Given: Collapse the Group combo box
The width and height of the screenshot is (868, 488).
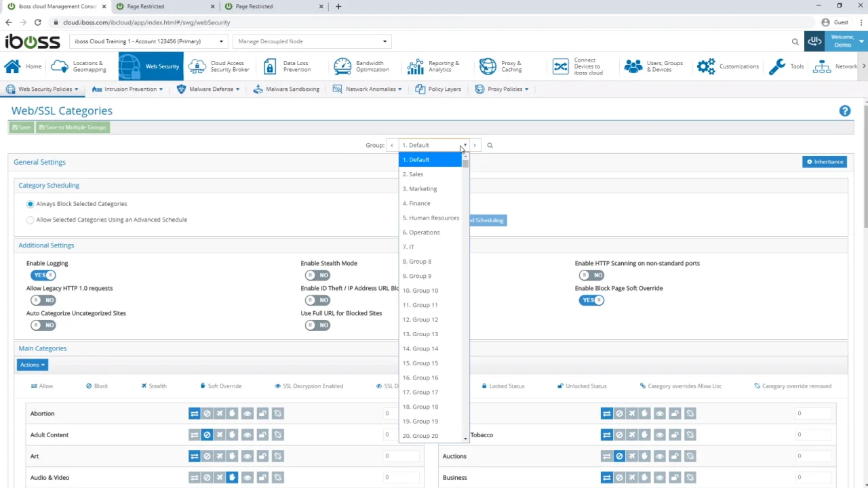Looking at the screenshot, I should click(x=465, y=145).
